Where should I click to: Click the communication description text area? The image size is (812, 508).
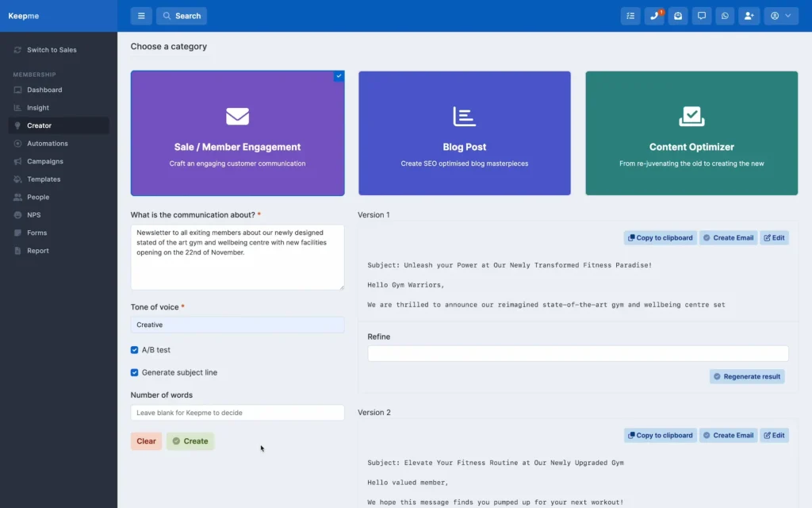pos(237,257)
